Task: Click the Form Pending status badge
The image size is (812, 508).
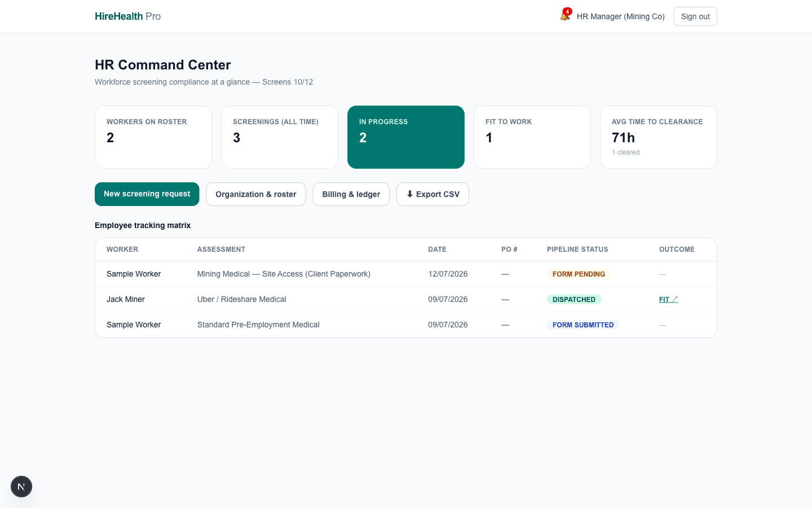Action: (579, 274)
